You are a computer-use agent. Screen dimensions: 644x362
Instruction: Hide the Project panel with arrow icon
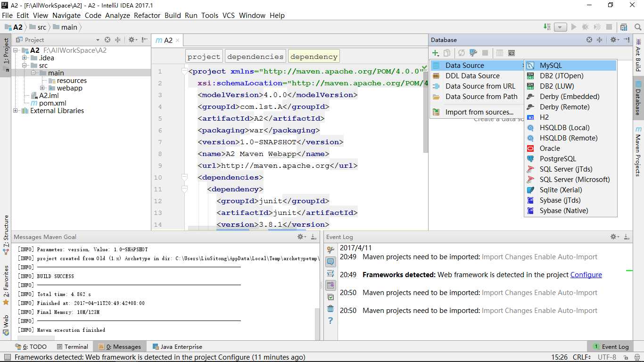click(x=145, y=40)
